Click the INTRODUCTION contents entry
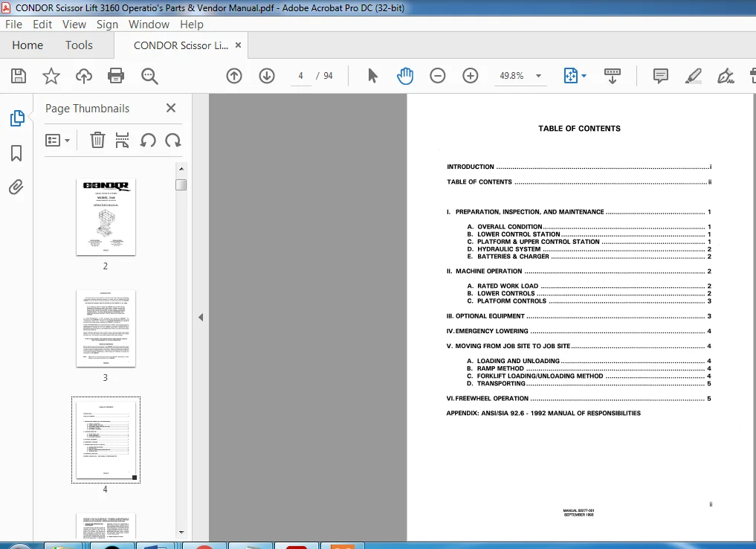This screenshot has width=756, height=549. (578, 167)
